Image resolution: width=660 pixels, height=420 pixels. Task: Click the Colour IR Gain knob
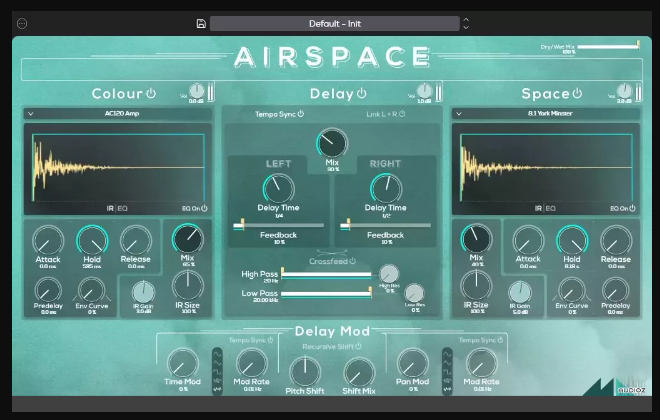[144, 292]
